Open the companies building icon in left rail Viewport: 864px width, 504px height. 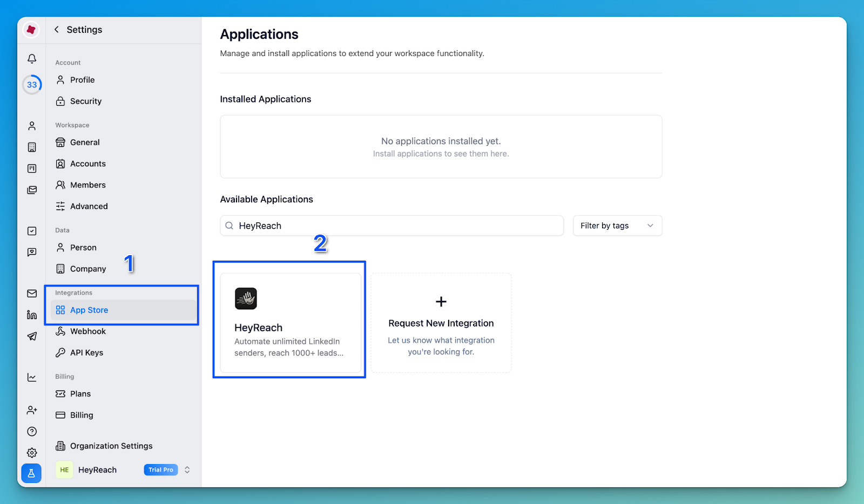(32, 147)
